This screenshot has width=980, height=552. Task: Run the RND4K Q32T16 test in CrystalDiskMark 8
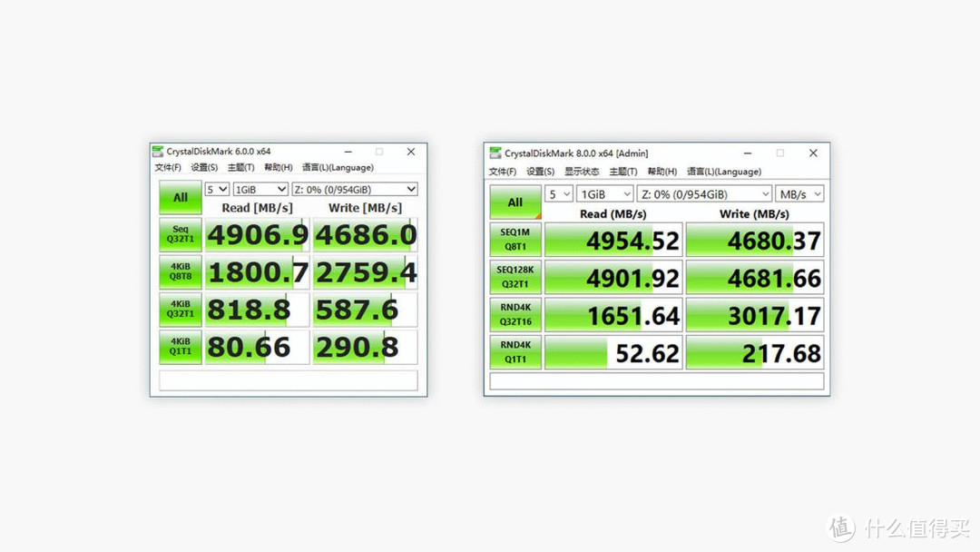click(515, 314)
